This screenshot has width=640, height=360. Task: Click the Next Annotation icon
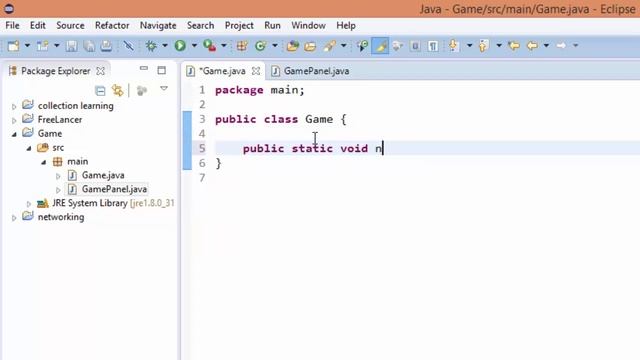click(x=453, y=46)
